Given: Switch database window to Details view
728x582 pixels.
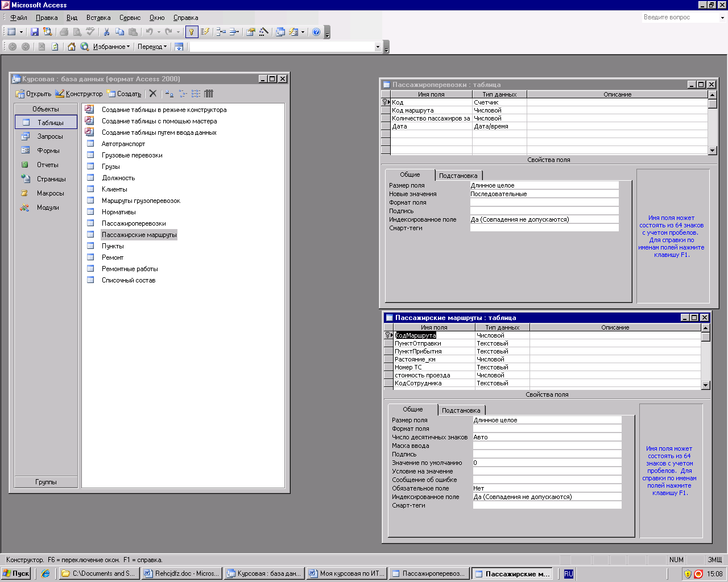Looking at the screenshot, I should [209, 94].
